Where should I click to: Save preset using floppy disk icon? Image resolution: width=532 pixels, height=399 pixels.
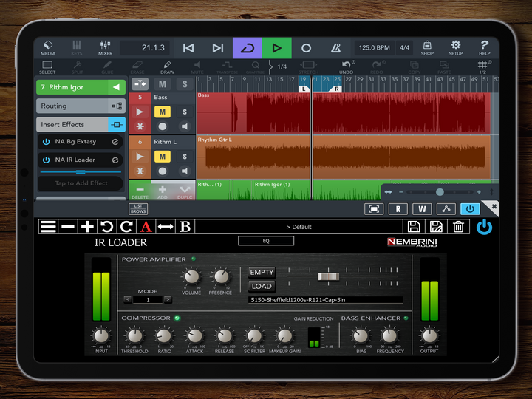click(x=415, y=227)
